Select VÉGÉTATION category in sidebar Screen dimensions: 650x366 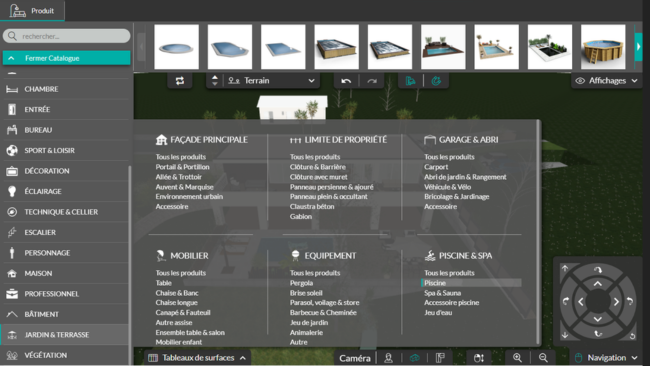tap(66, 355)
